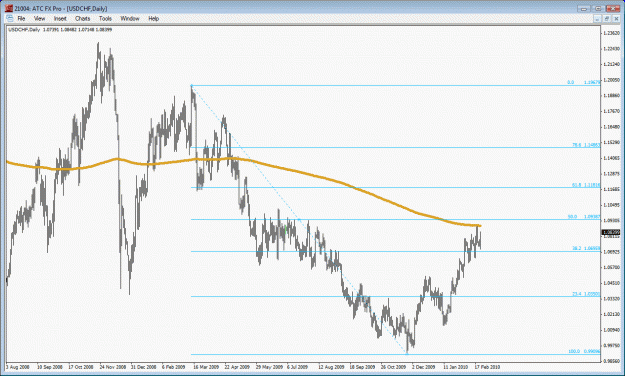The width and height of the screenshot is (625, 376).
Task: Select the 100.0 Fibonacci level label
Action: click(574, 351)
